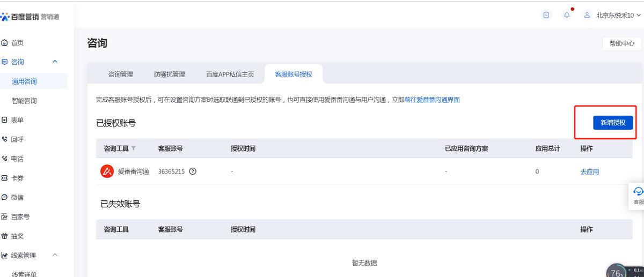
Task: Click the 76% performance indicator circle
Action: tap(617, 271)
